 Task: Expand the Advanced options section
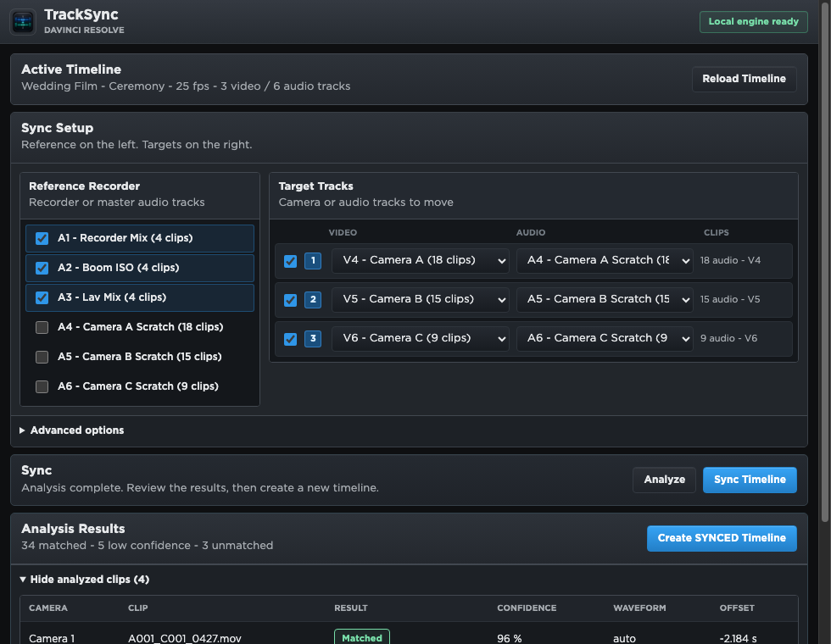click(x=71, y=430)
